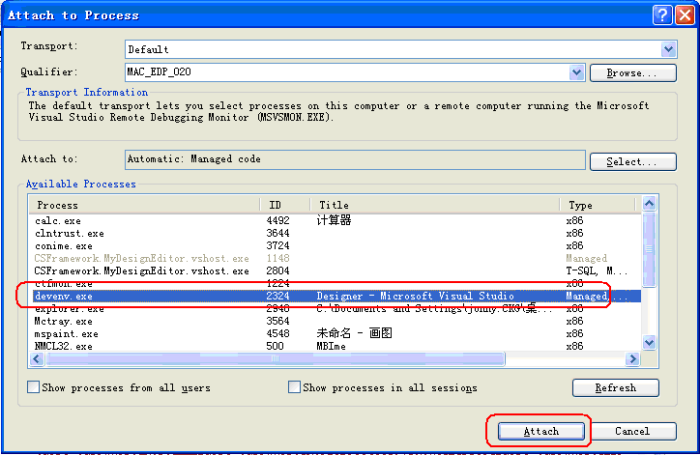Screen dimensions: 700x455
Task: Select the mspaint.exe process
Action: [x=64, y=334]
